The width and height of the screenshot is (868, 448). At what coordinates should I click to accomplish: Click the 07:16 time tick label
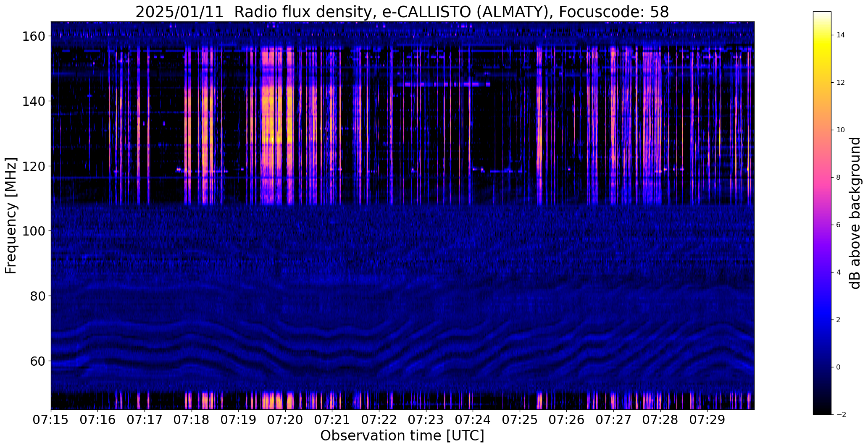[x=98, y=419]
